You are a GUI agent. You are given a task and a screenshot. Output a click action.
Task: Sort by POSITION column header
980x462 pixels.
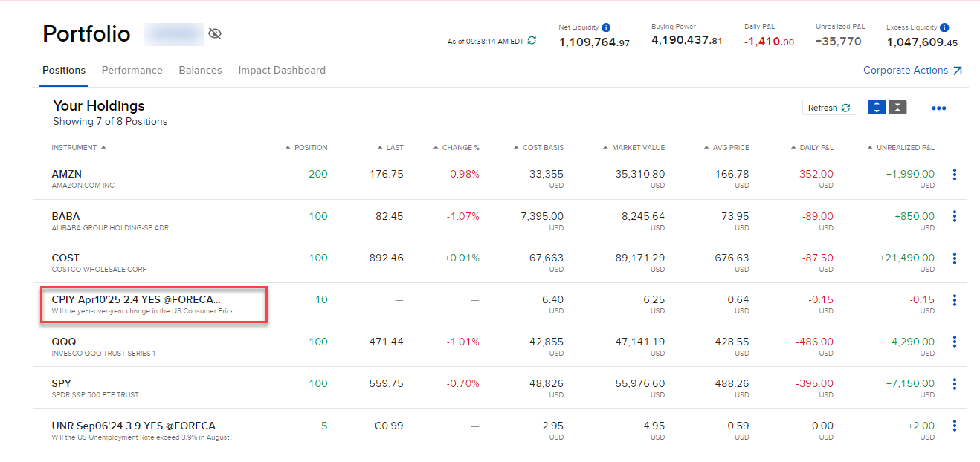(x=306, y=148)
